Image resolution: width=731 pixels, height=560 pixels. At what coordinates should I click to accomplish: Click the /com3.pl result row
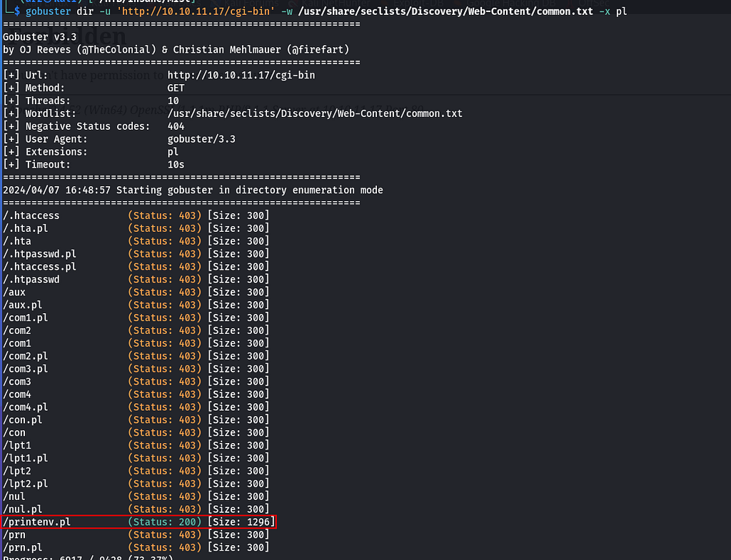[136, 369]
